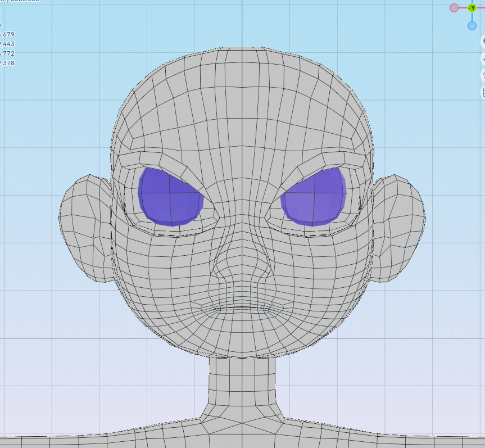Toggle the viewport navigation gizmo visibility
This screenshot has width=485, height=448.
point(472,8)
